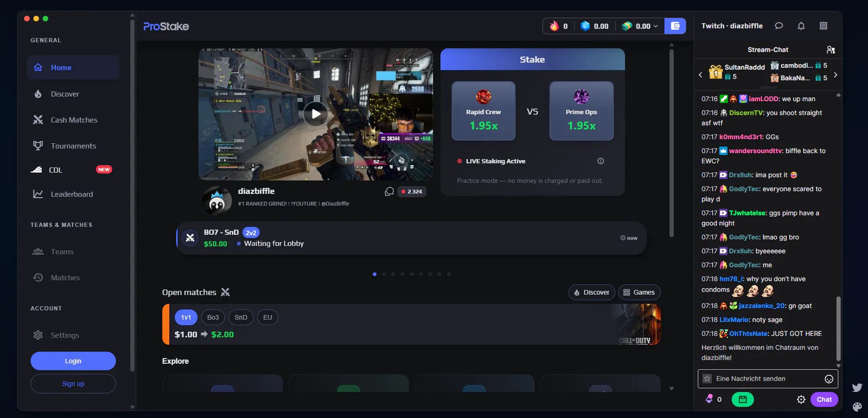This screenshot has width=868, height=418.
Task: Open the emoji picker in chat input
Action: click(829, 379)
